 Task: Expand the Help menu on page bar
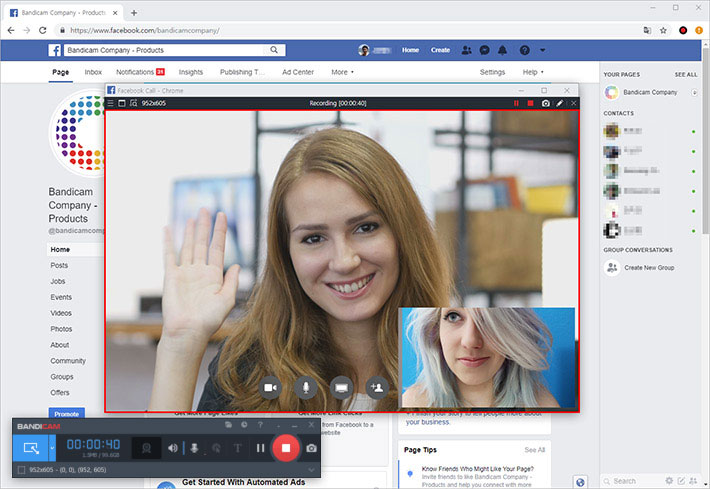(x=532, y=72)
